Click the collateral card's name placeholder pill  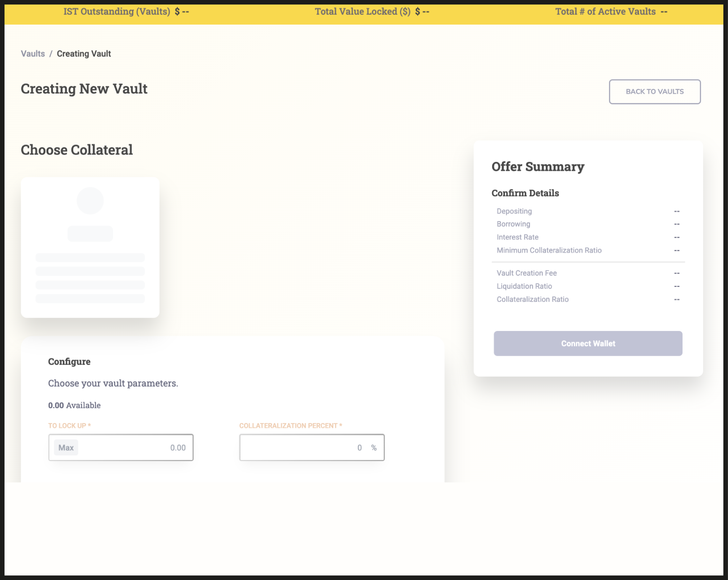point(90,234)
